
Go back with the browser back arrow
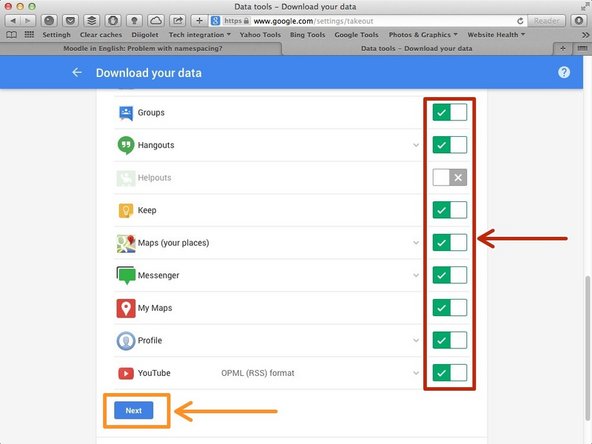pyautogui.click(x=13, y=20)
